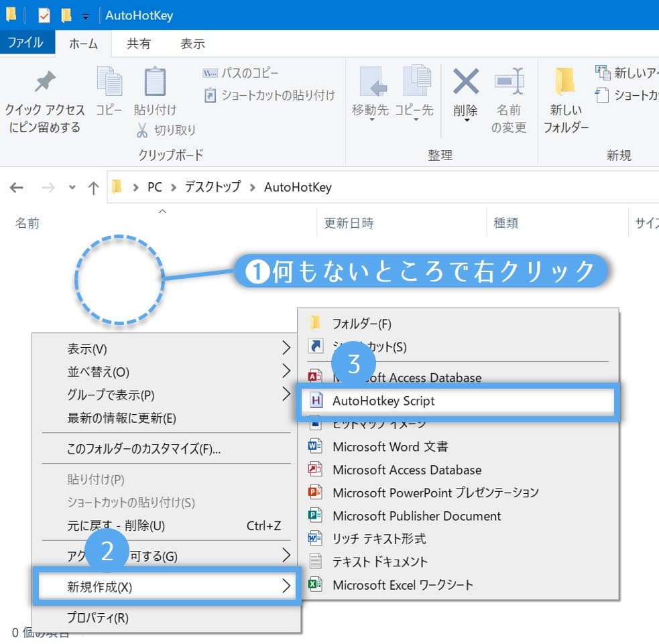Sort by 更新日時 column header
Image resolution: width=659 pixels, height=644 pixels.
click(349, 223)
